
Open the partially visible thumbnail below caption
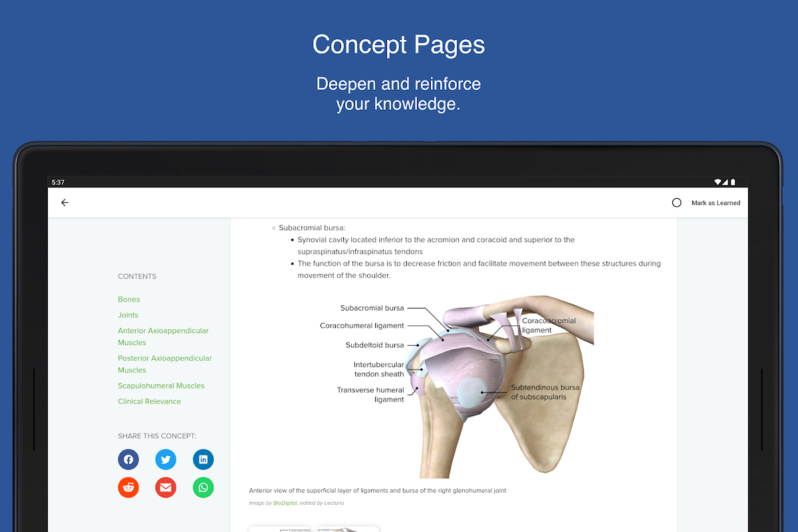click(314, 529)
